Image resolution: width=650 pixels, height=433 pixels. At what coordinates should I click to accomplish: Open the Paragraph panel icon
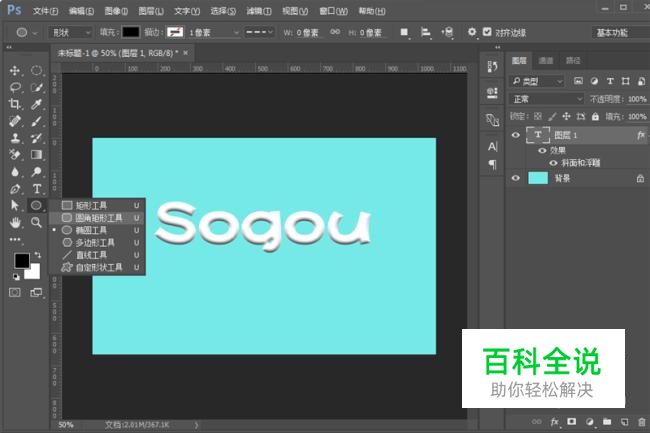pos(492,164)
